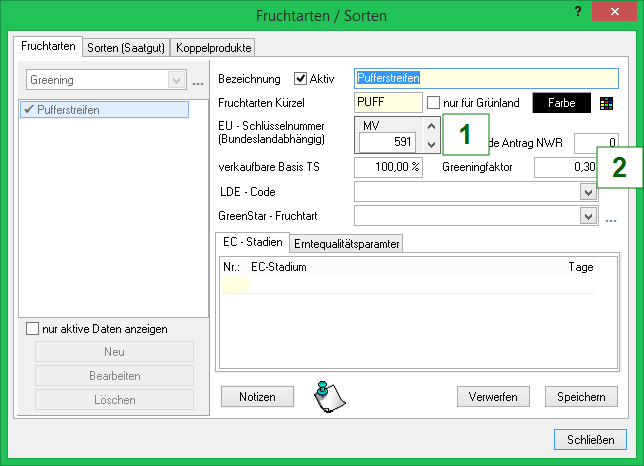Viewport: 644px width, 466px height.
Task: Click ellipsis button next to Greening dropdown
Action: 197,80
